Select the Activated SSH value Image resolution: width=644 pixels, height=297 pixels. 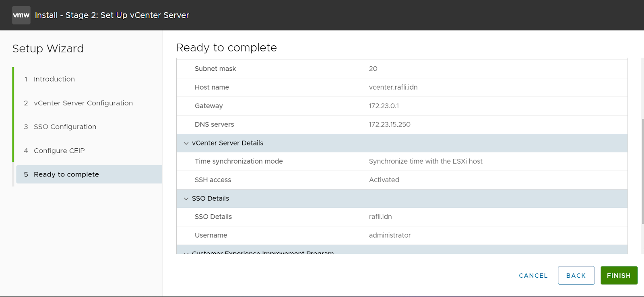coord(384,180)
